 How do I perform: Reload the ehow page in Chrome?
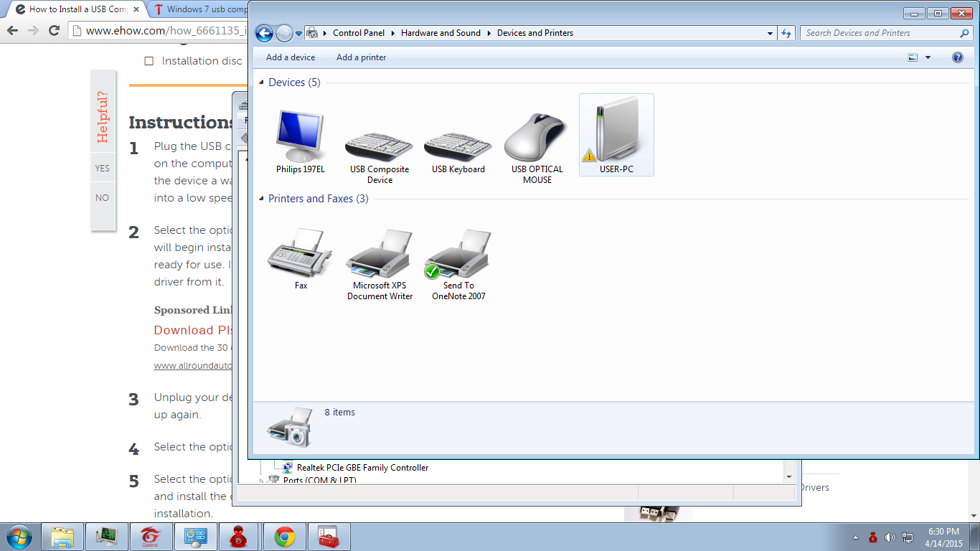[54, 30]
